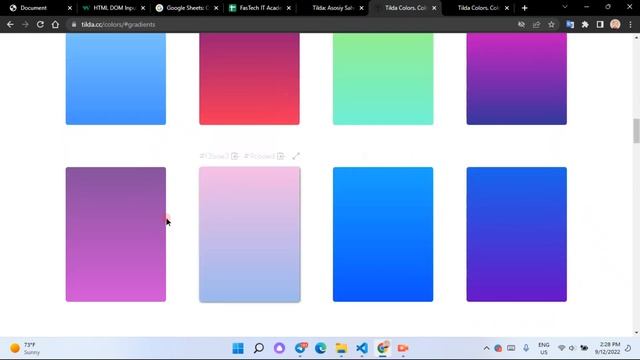Screen dimensions: 640x360
Task: Open File Explorer from taskbar
Action: coord(341,348)
